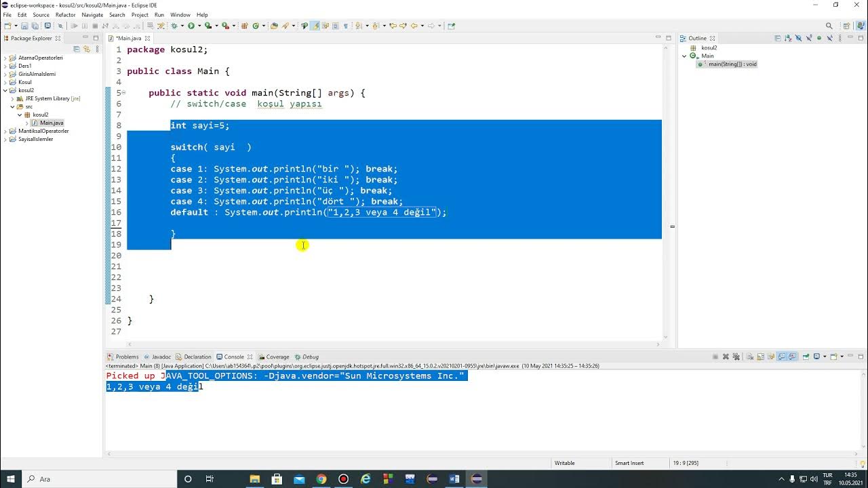The height and width of the screenshot is (488, 868).
Task: Open the Run button dropdown arrow
Action: click(199, 26)
